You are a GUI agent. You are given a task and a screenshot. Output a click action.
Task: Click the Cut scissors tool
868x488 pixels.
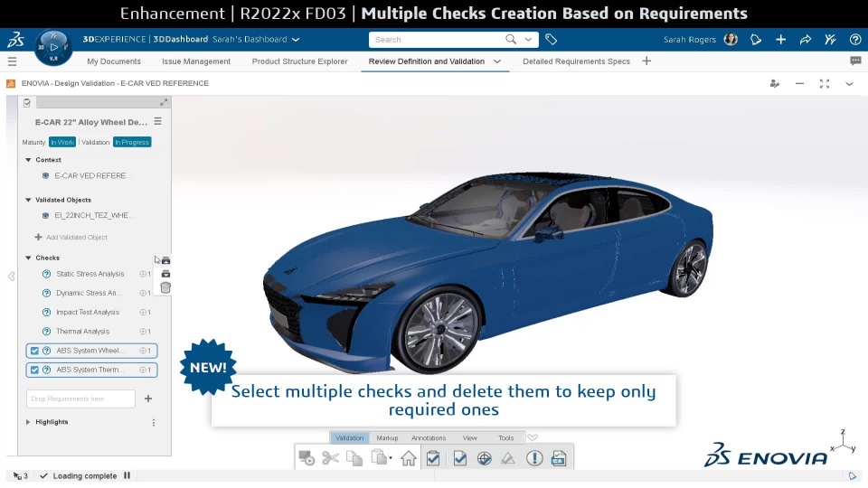click(331, 458)
